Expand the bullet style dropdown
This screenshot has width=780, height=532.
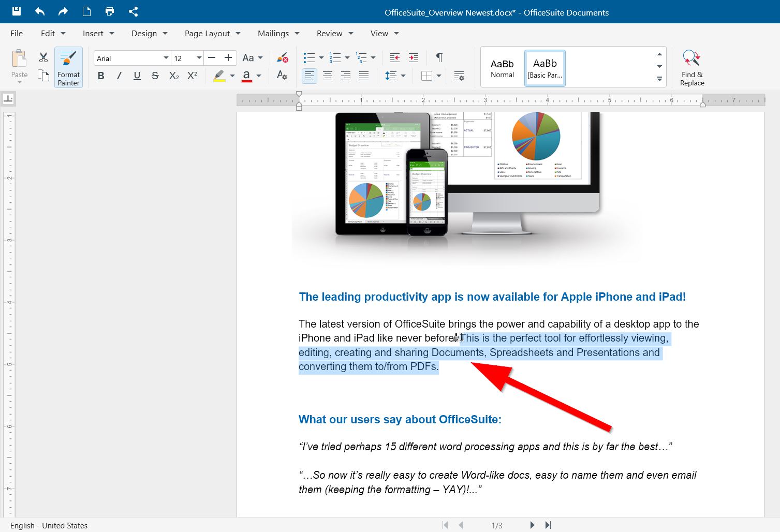tap(321, 58)
